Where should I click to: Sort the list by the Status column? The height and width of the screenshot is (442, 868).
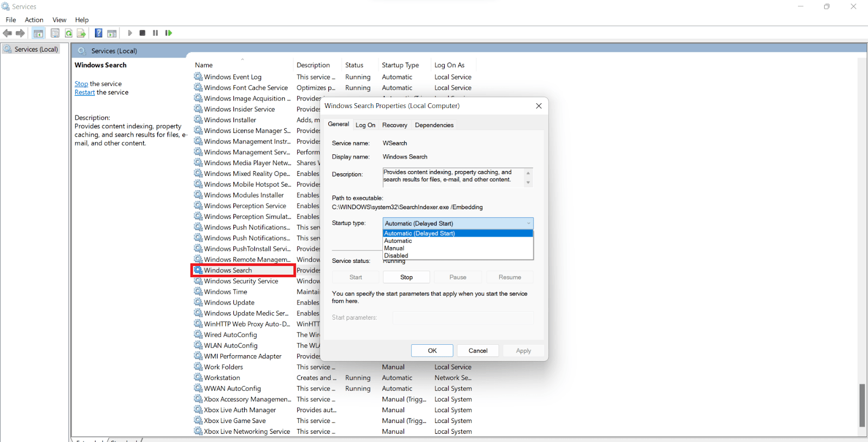coord(360,65)
